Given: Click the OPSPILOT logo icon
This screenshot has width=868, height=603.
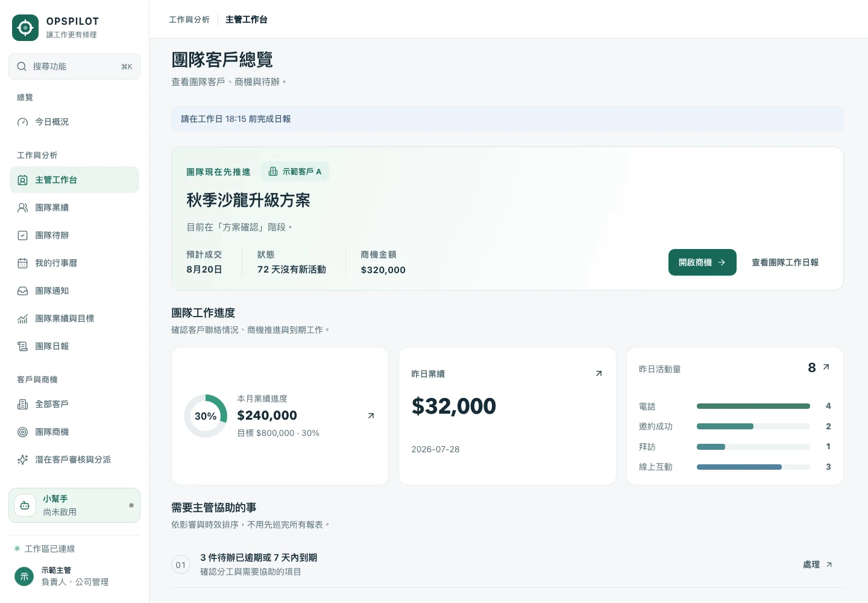Looking at the screenshot, I should (x=25, y=28).
